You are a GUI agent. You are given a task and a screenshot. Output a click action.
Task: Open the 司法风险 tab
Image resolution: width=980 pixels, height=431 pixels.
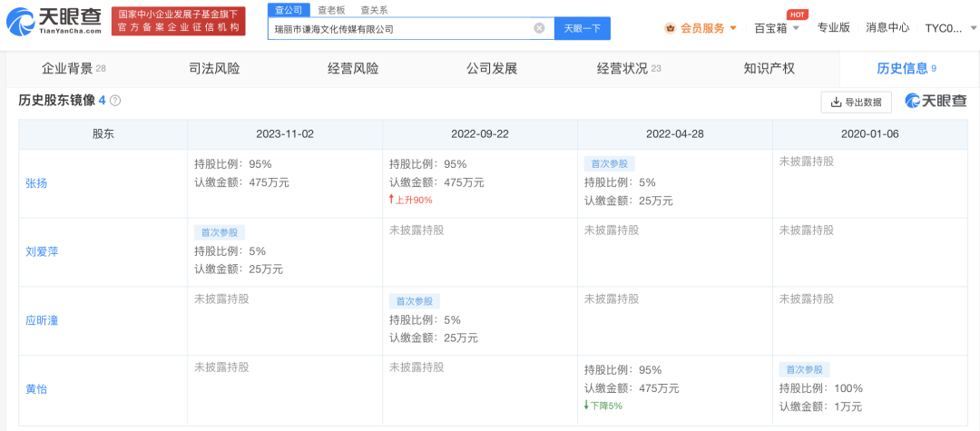(x=214, y=69)
